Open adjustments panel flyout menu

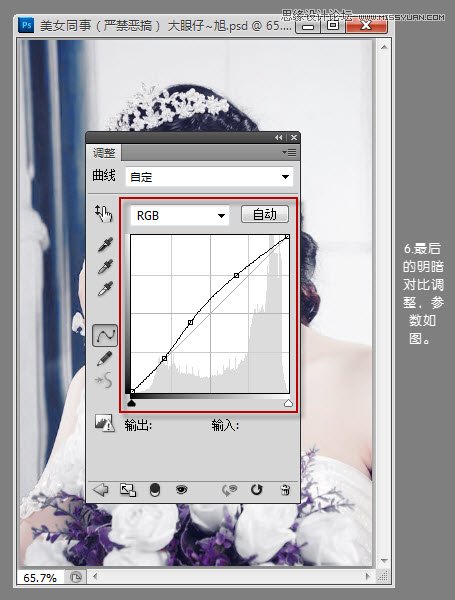(289, 153)
